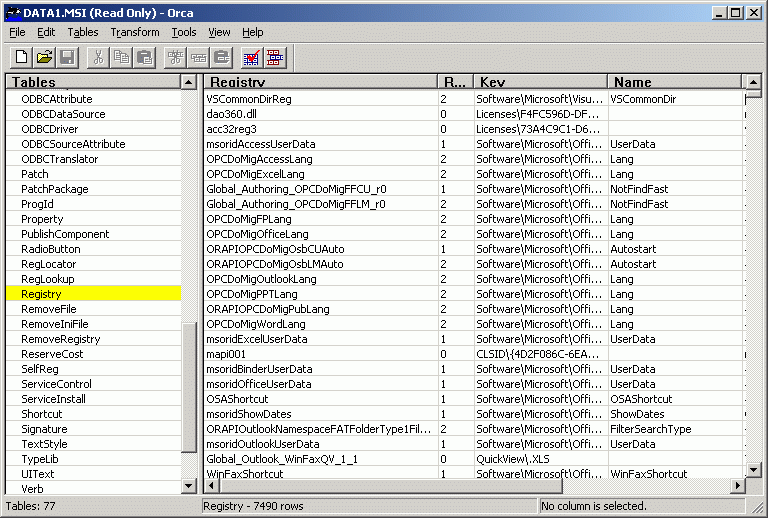Click the mapi001 registry cell

click(321, 354)
